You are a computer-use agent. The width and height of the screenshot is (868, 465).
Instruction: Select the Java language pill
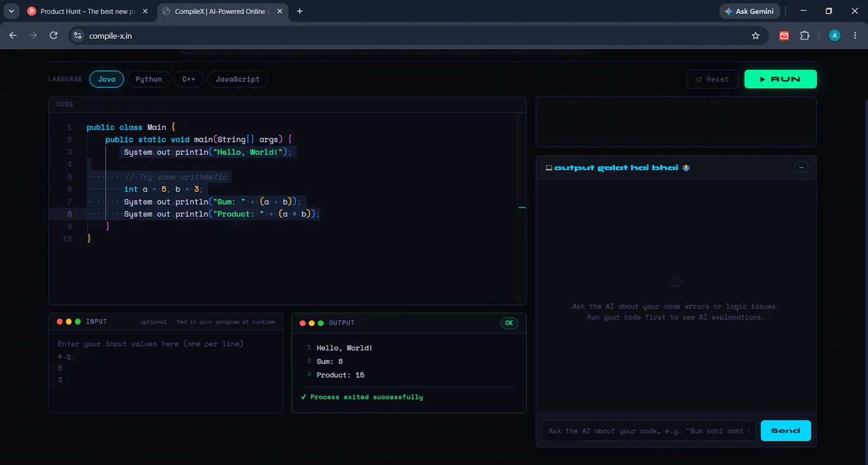(107, 79)
